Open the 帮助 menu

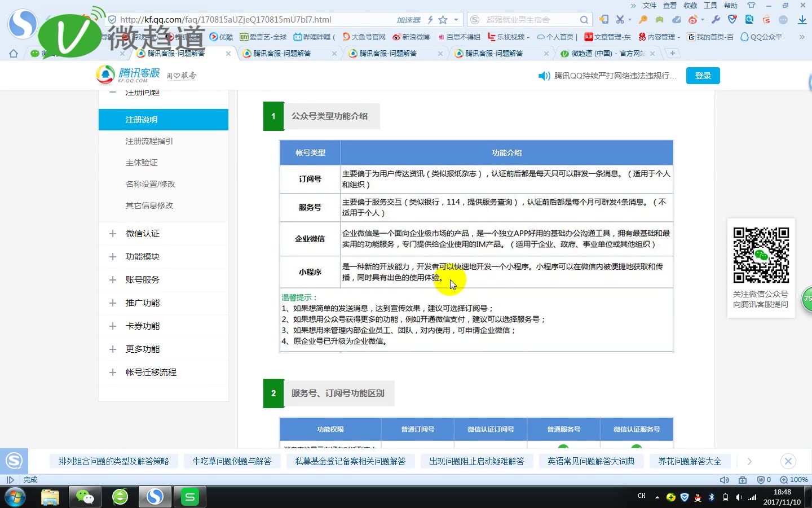pos(731,6)
